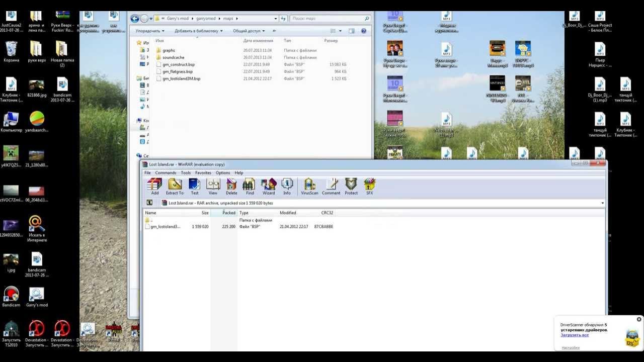Click the Загрузить все link in DriverScanner popup
This screenshot has height=362, width=644.
(x=575, y=335)
